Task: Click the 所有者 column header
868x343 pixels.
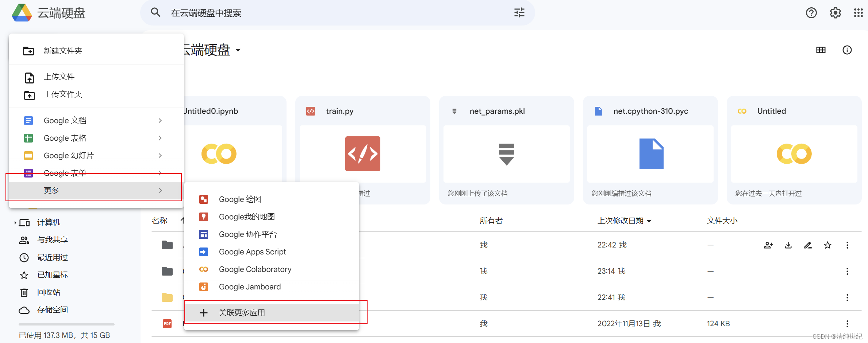Action: [491, 221]
